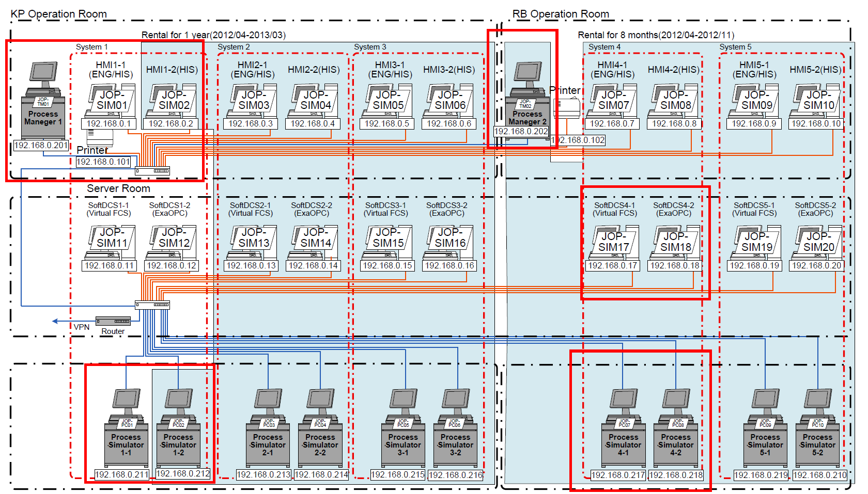Click the JOP-SIM15 server icon
This screenshot has width=868, height=494.
click(386, 242)
